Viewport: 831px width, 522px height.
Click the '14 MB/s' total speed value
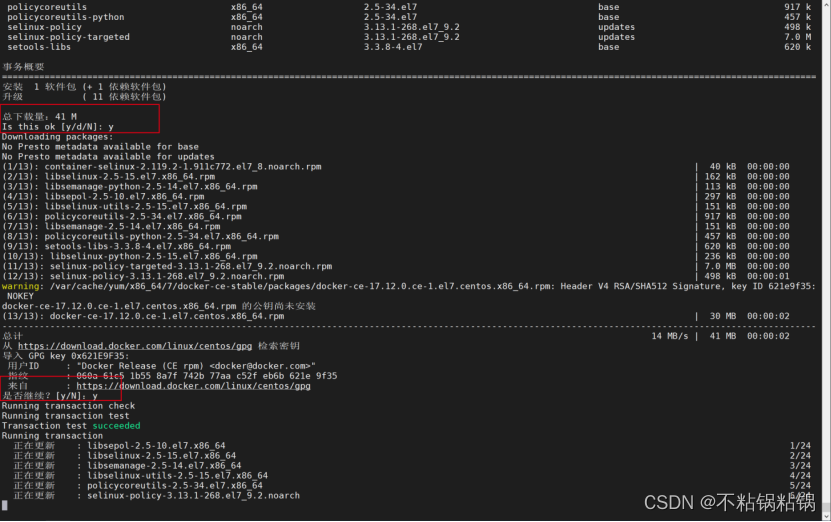coord(670,336)
